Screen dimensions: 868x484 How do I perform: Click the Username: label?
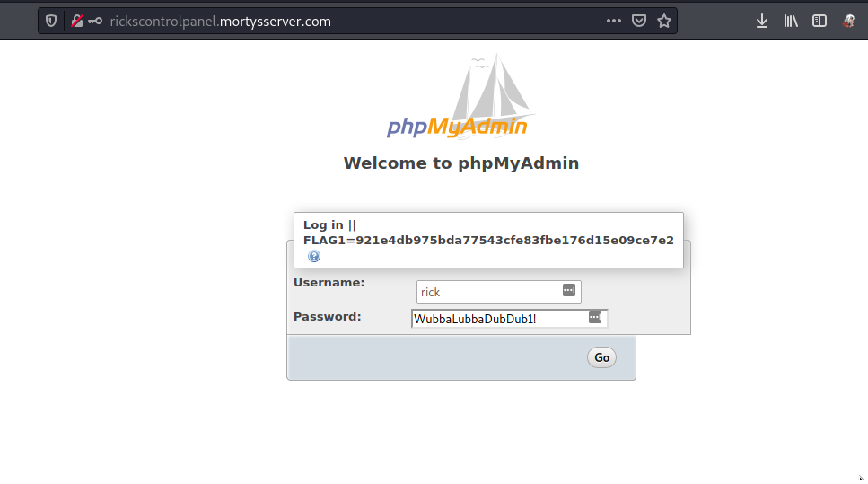coord(329,283)
